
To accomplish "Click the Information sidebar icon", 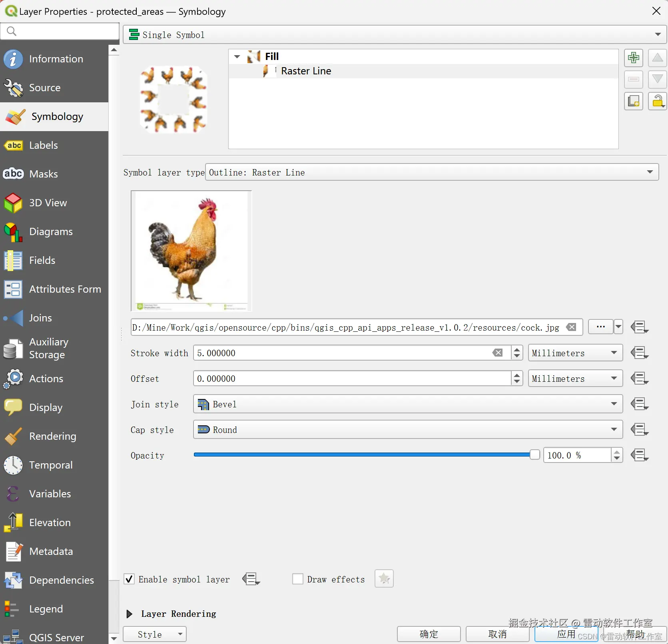I will pos(13,59).
